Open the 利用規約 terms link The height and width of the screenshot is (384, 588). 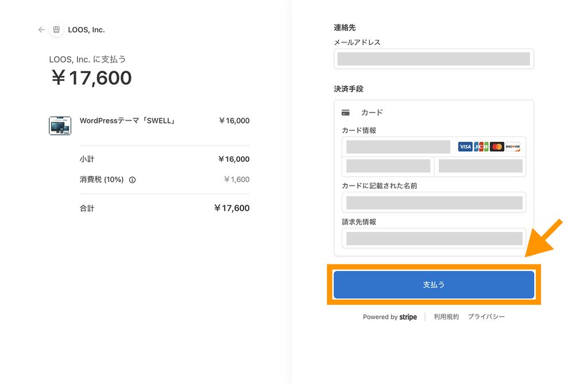446,317
